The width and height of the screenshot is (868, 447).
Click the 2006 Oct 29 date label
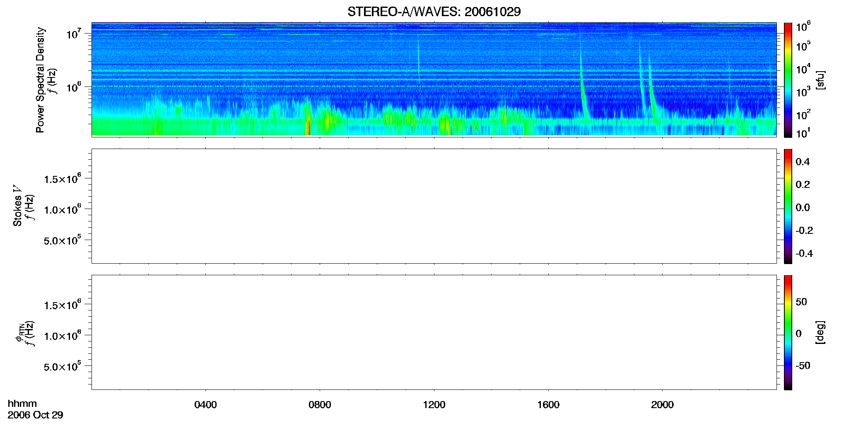click(x=36, y=415)
